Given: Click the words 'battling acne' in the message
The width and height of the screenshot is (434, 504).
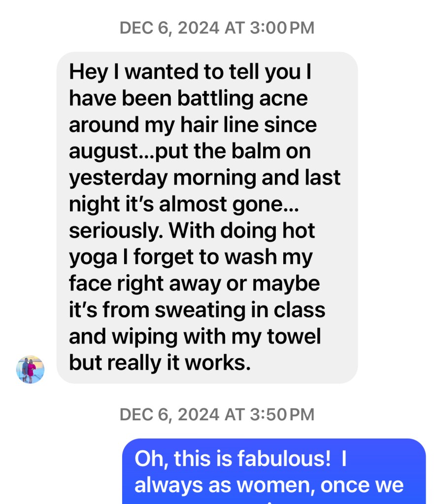Looking at the screenshot, I should click(242, 98).
